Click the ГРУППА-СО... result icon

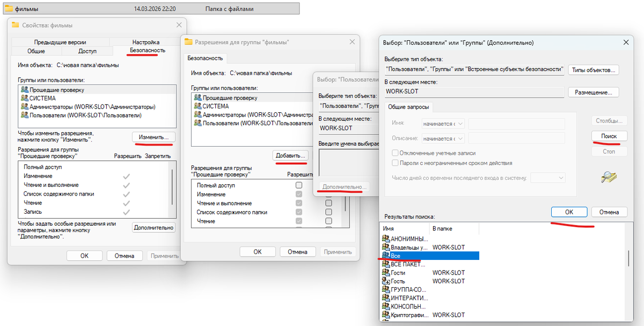pos(385,289)
